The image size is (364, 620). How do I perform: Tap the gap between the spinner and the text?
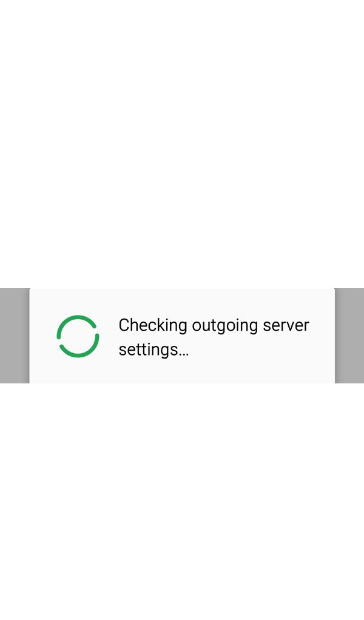pos(109,337)
